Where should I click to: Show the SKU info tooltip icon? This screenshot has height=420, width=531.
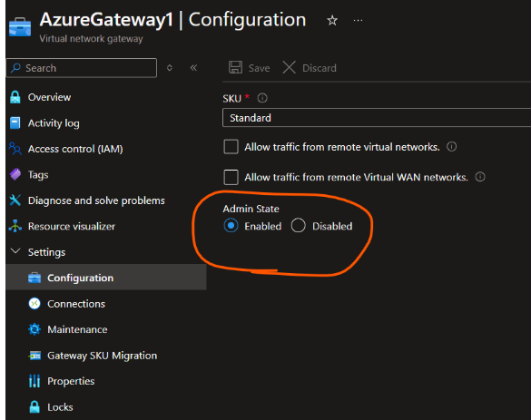coord(262,98)
